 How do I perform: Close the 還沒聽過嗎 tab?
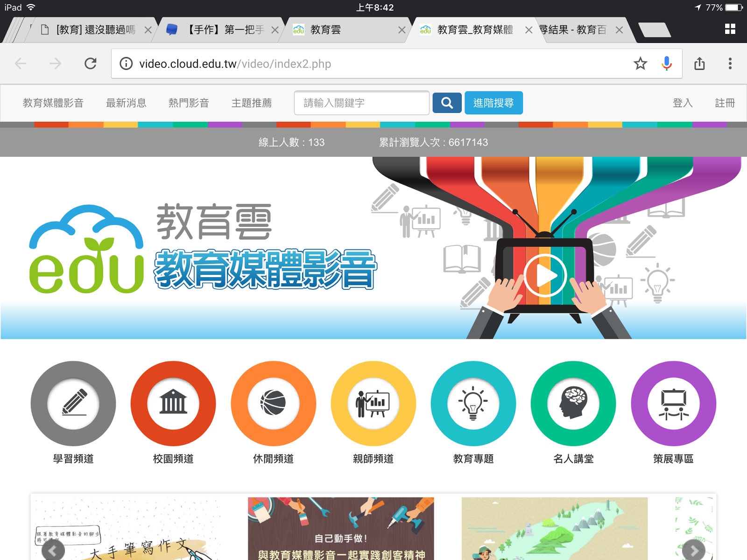[148, 30]
